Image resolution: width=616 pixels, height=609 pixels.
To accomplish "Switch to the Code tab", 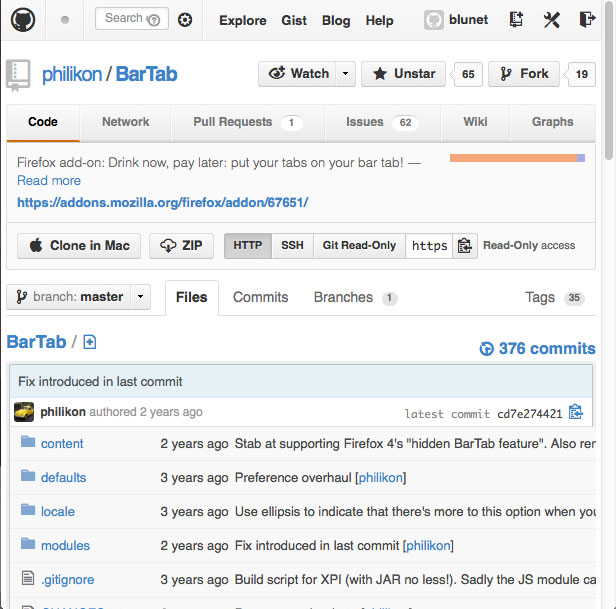I will pos(43,122).
